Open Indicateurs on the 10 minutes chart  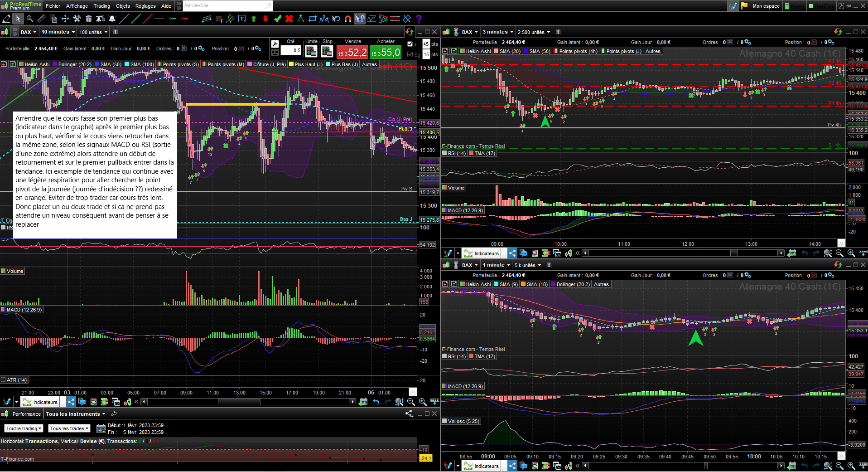pyautogui.click(x=40, y=402)
